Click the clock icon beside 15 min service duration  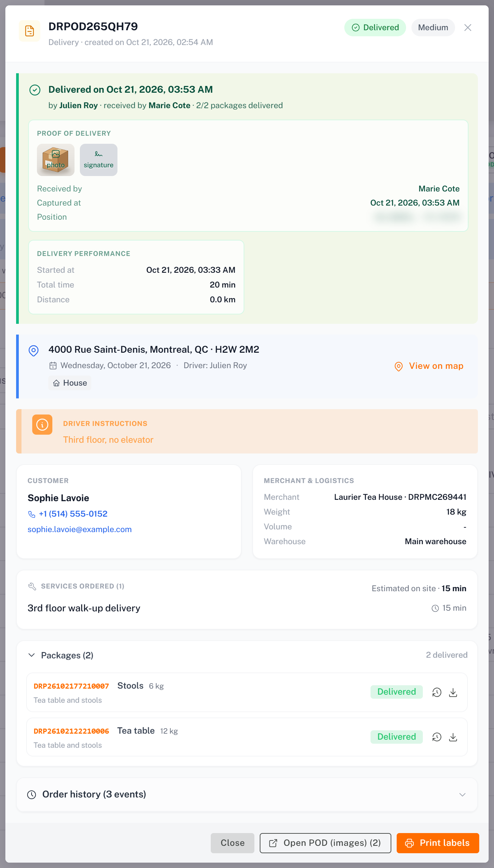tap(435, 608)
